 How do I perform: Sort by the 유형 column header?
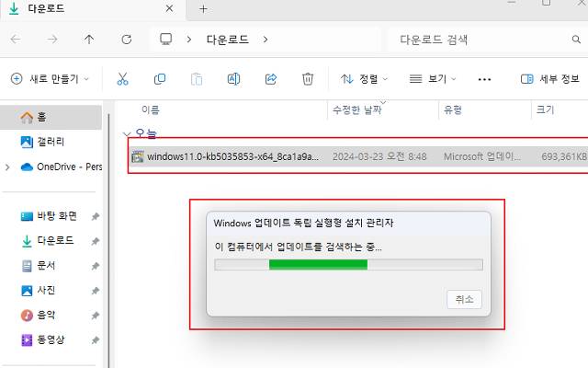453,109
